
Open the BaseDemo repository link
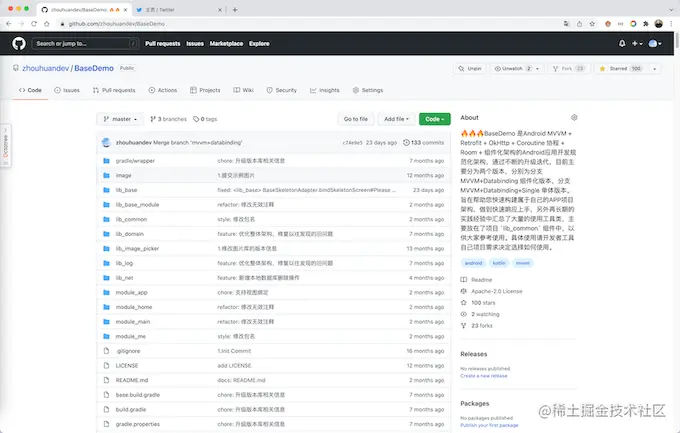tap(94, 68)
